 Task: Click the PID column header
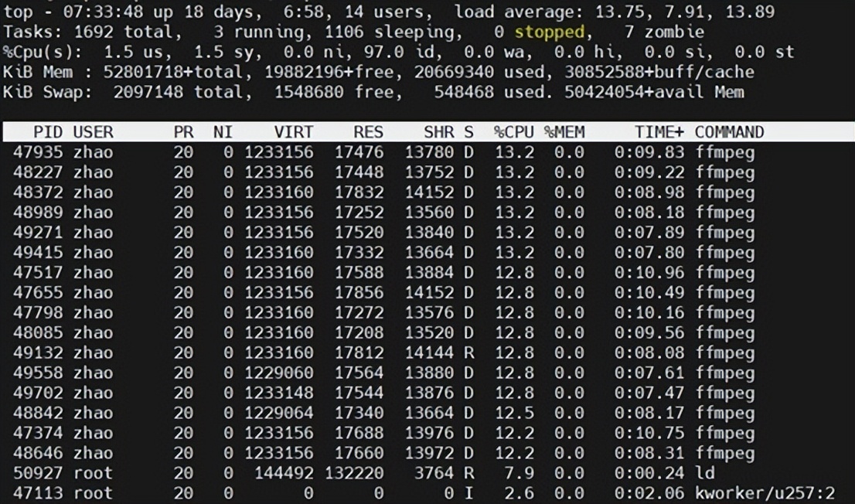coord(48,132)
